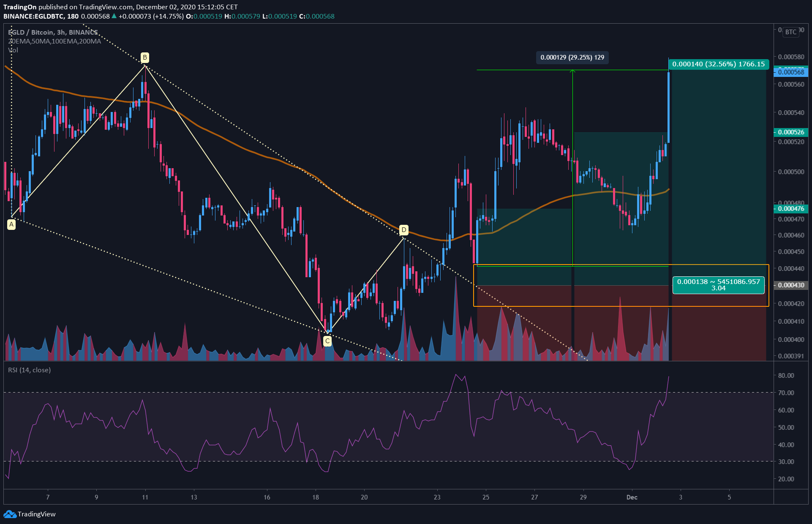
Task: Click the 0.000391 price axis value
Action: [x=791, y=356]
